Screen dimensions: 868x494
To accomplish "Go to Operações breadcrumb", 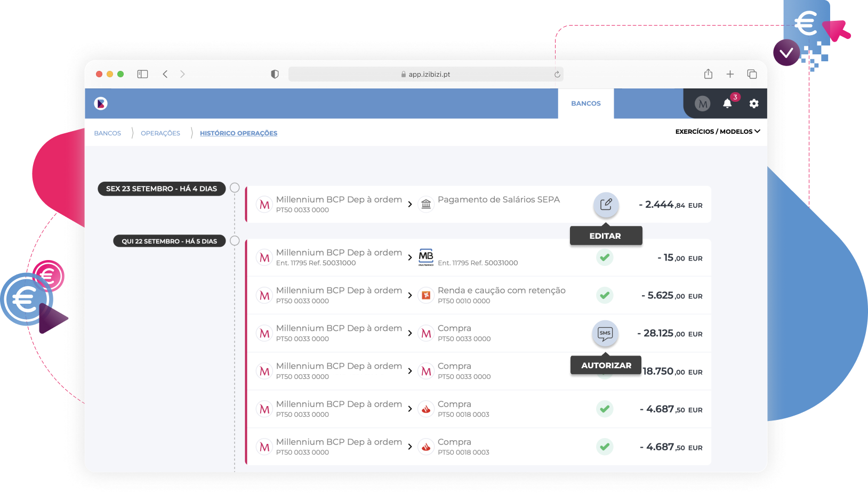I will (x=160, y=133).
